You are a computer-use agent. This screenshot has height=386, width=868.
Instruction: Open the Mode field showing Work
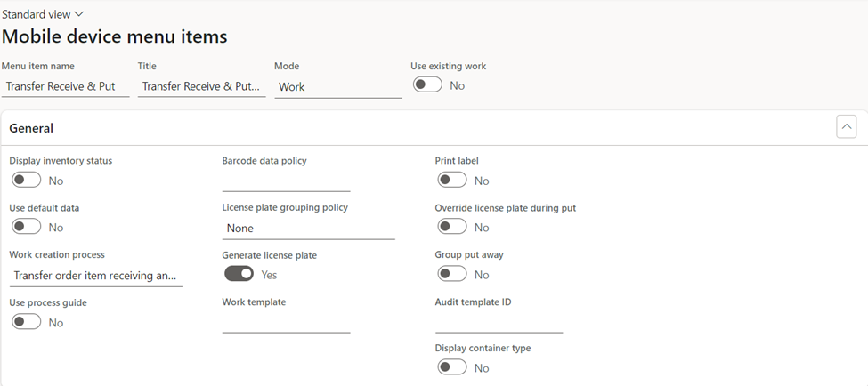coord(338,87)
